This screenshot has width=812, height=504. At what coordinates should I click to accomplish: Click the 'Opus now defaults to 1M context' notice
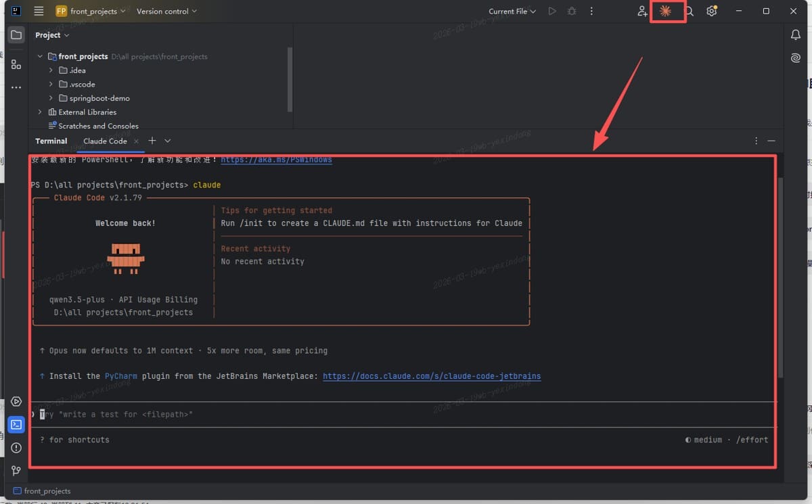(x=183, y=351)
